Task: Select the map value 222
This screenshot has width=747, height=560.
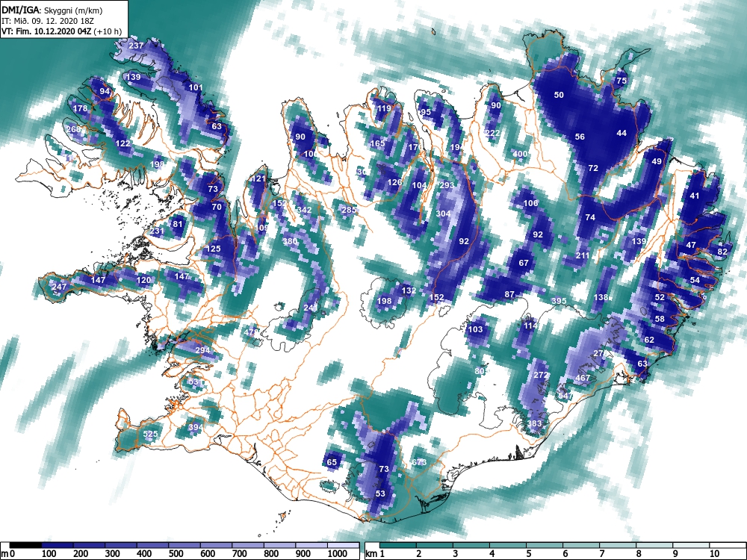Action: pyautogui.click(x=492, y=133)
